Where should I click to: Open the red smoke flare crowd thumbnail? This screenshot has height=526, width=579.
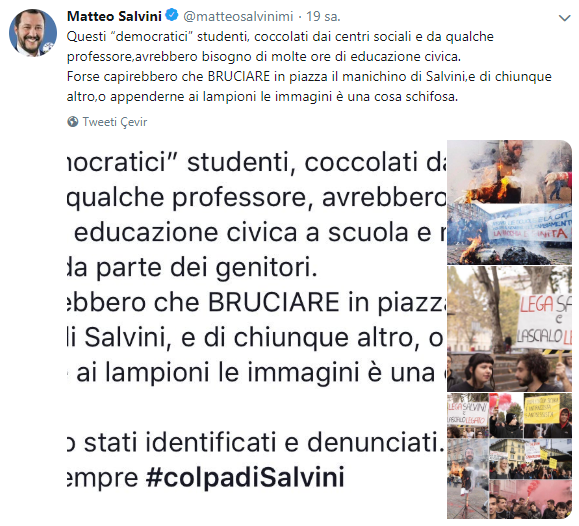pyautogui.click(x=530, y=499)
